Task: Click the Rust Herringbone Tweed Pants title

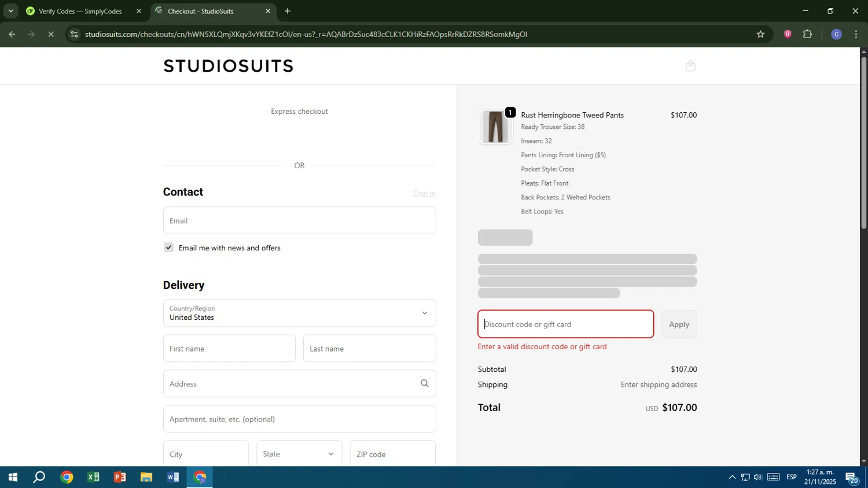Action: click(x=572, y=115)
